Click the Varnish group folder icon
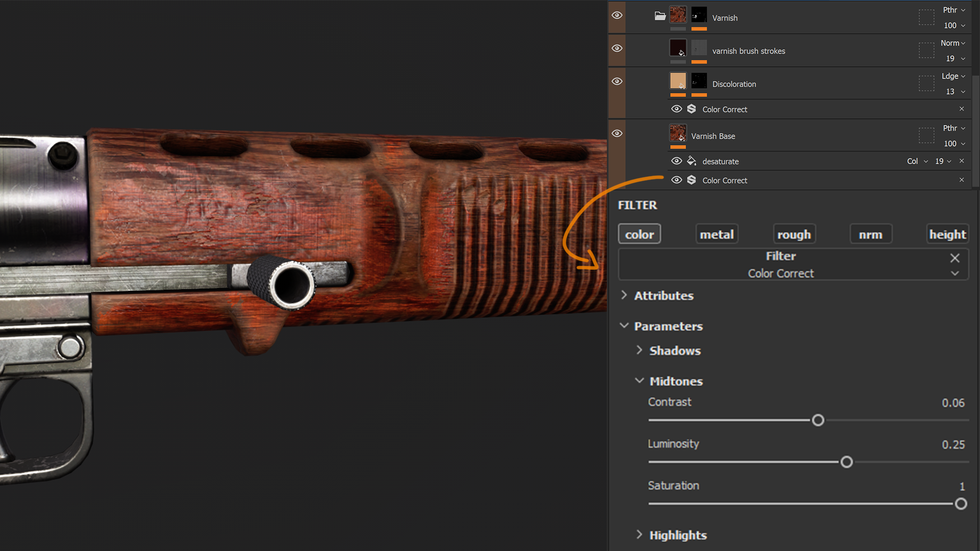This screenshot has width=980, height=551. tap(660, 16)
